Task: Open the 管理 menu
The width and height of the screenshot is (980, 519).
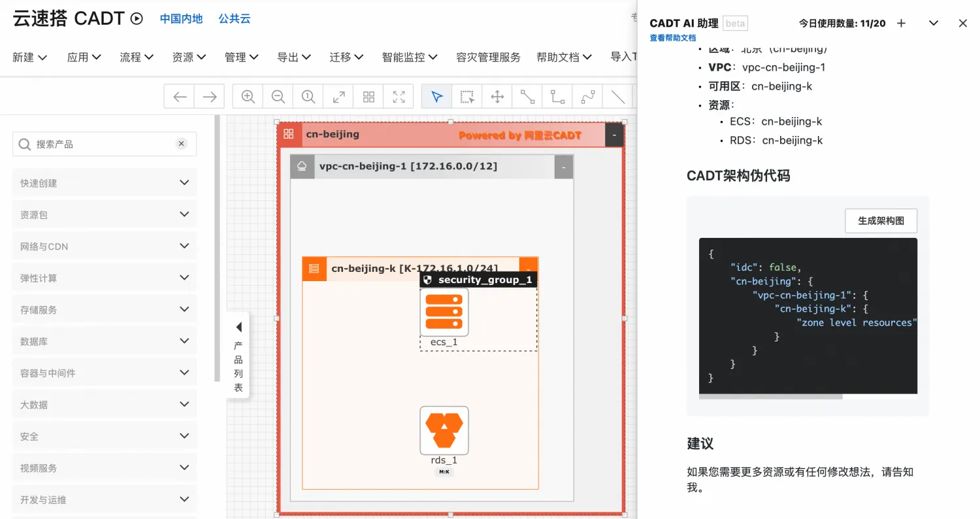Action: point(242,58)
